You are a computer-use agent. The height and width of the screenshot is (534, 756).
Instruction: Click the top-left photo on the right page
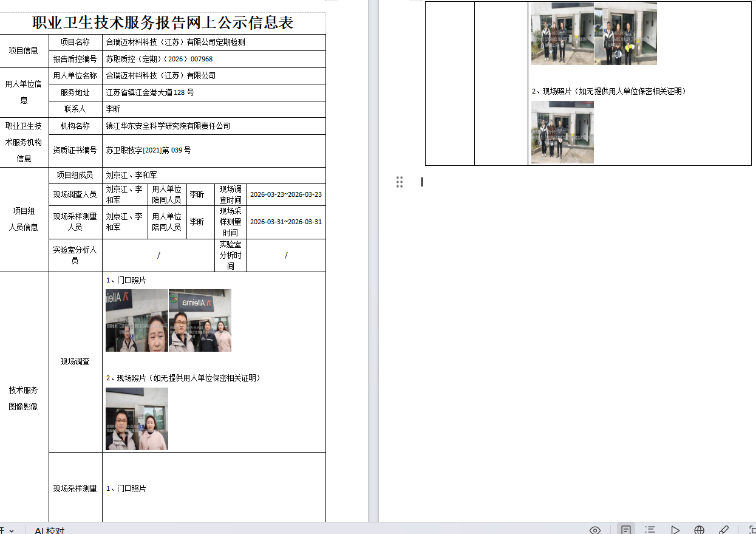point(562,33)
